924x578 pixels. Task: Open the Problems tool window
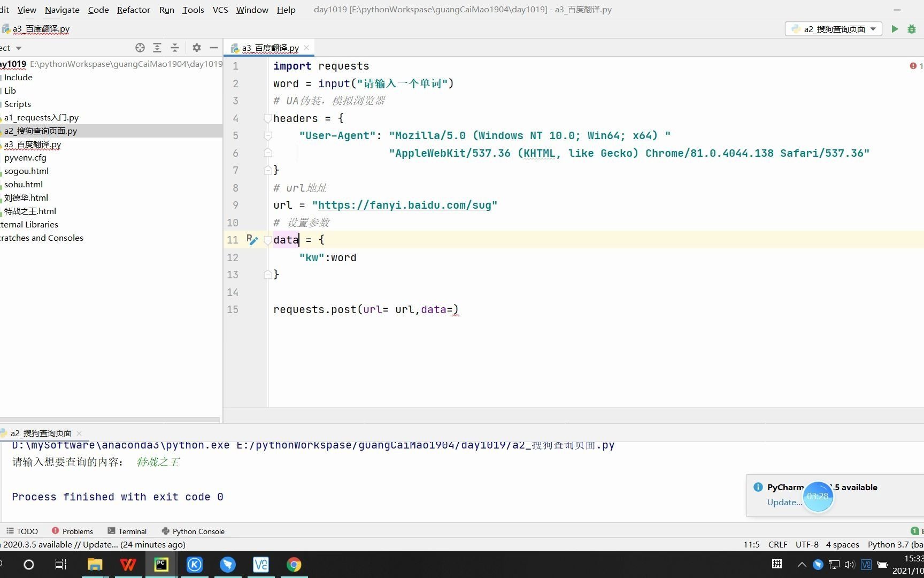coord(72,531)
